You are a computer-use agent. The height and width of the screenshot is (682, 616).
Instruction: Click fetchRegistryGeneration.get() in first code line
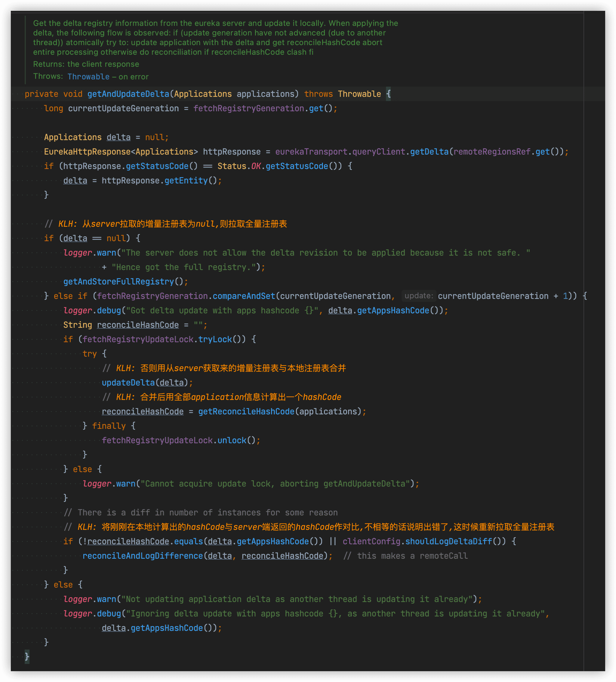[263, 108]
